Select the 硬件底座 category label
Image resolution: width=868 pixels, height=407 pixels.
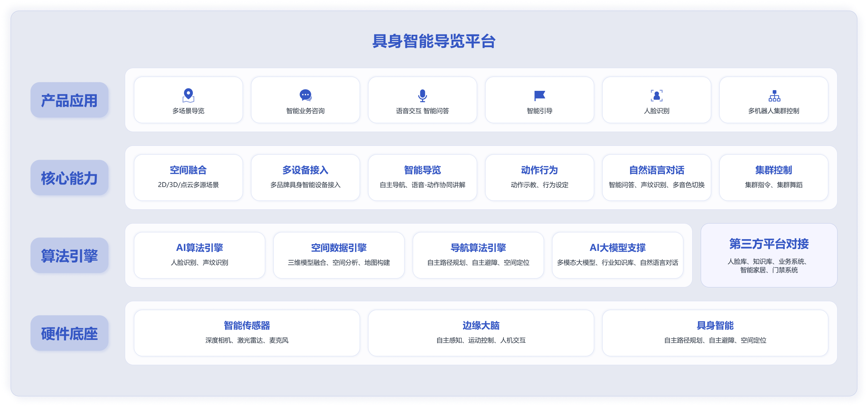[69, 333]
